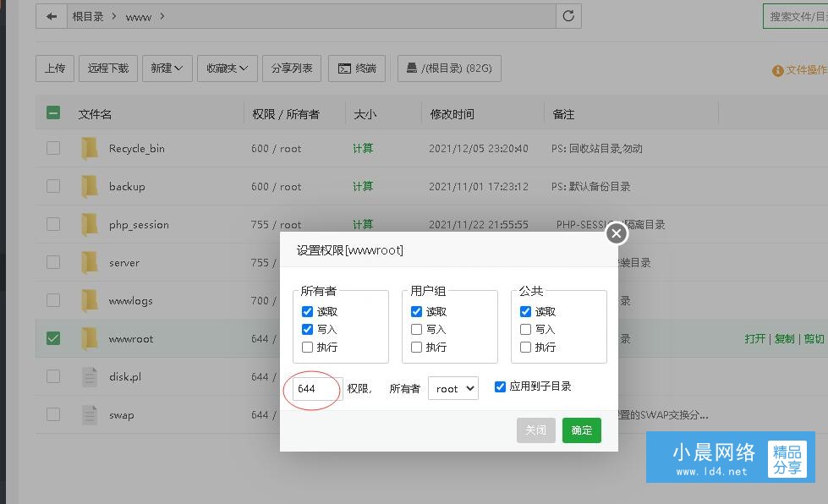Toggle the select-all files checkbox
Viewport: 828px width, 504px height.
[53, 112]
